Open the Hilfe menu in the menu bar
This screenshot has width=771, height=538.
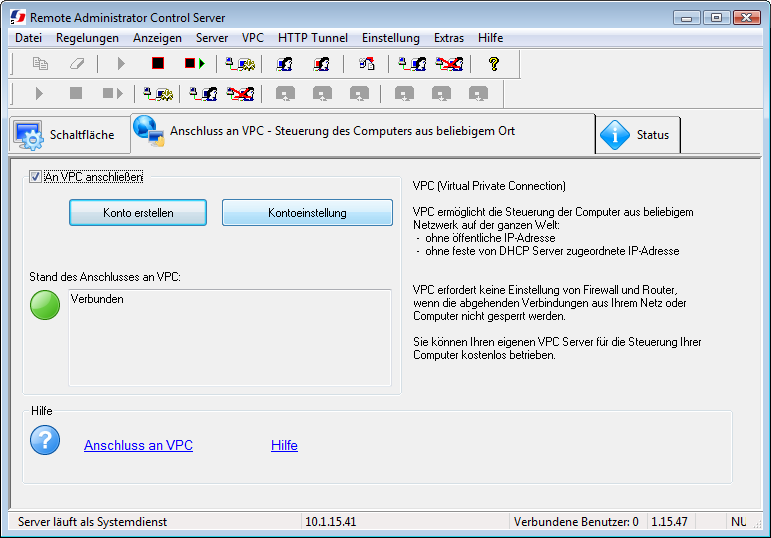coord(490,38)
